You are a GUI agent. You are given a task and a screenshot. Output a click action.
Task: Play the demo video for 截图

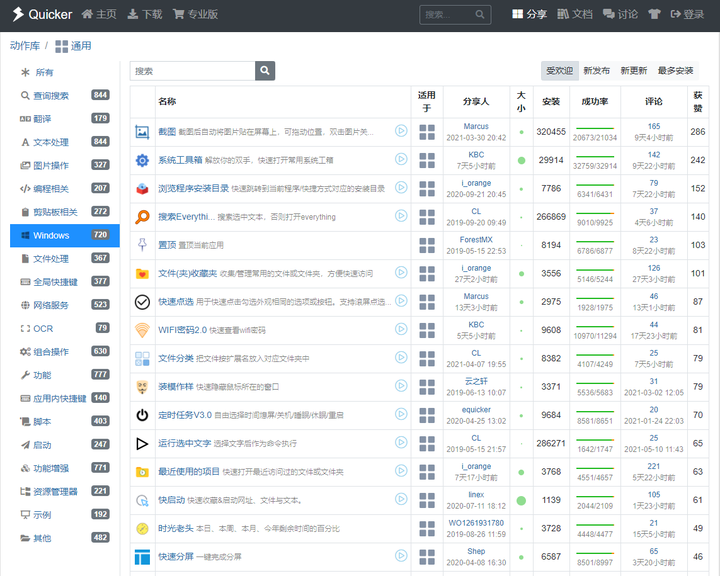point(401,131)
